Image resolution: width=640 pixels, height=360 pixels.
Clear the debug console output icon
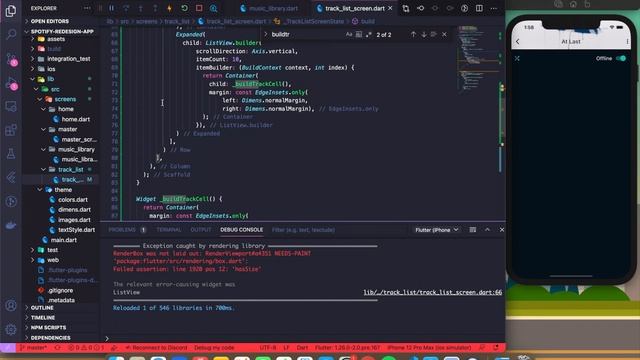tap(473, 230)
